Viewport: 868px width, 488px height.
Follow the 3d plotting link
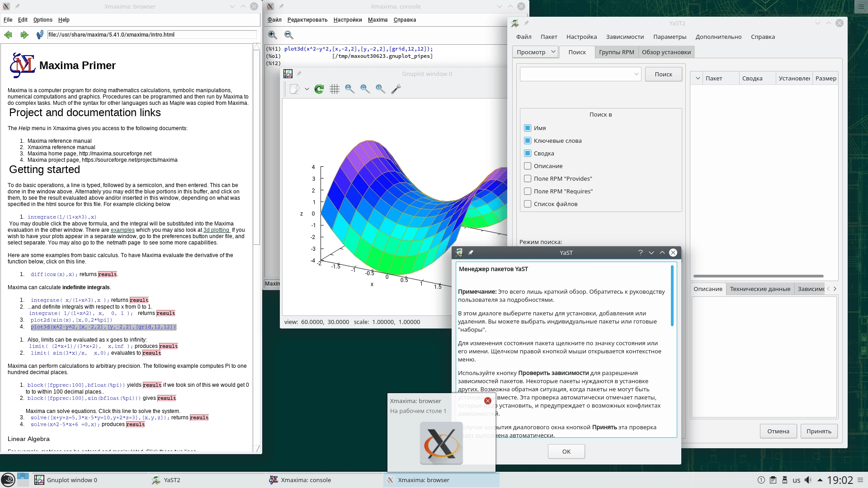coord(216,230)
